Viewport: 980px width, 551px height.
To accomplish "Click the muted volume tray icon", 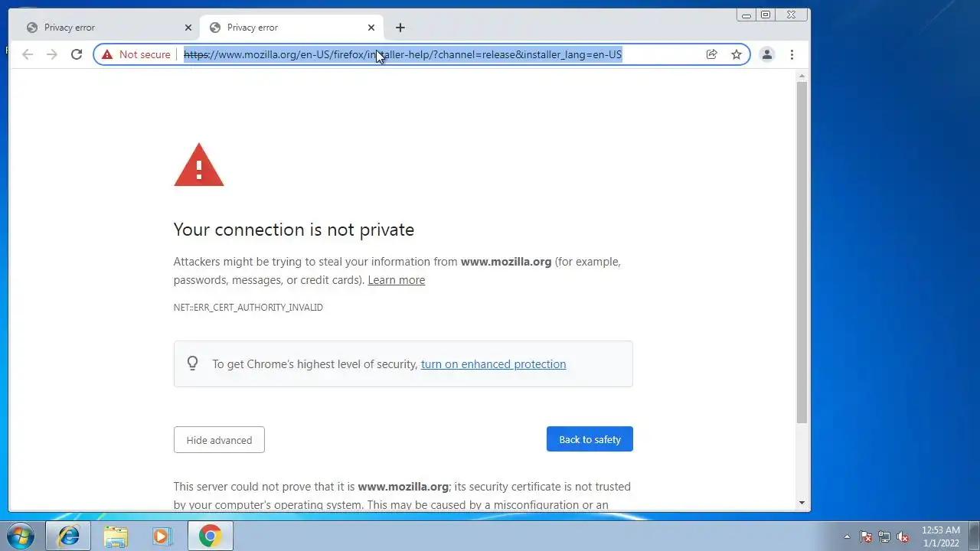I will [903, 536].
